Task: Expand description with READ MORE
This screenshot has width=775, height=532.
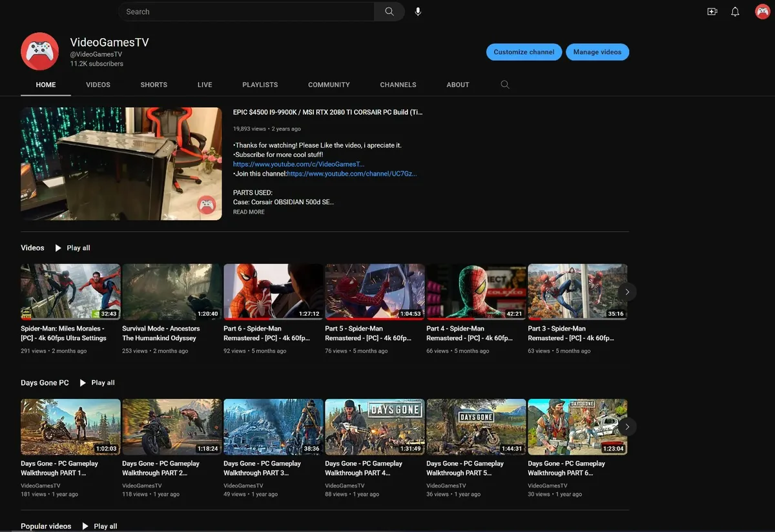Action: pyautogui.click(x=249, y=212)
